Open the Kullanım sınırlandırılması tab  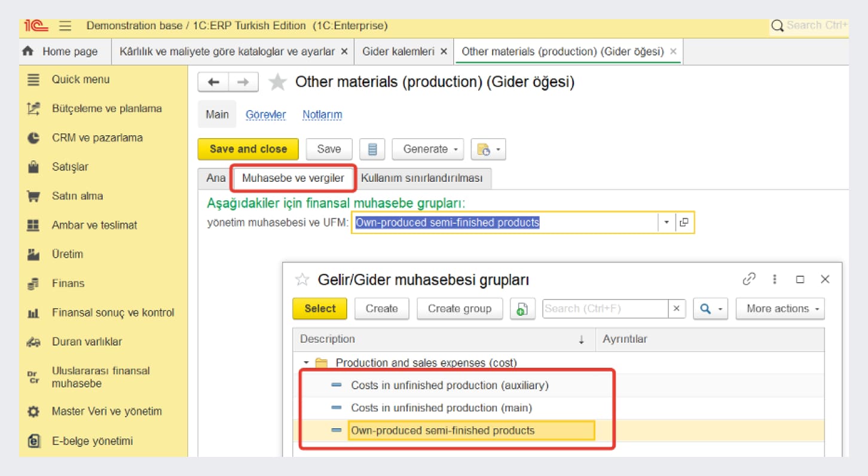coord(421,178)
